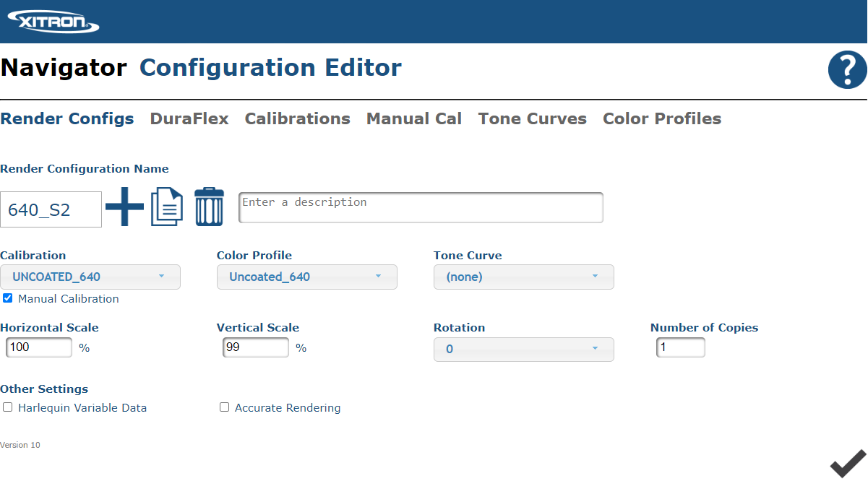Viewport: 868px width, 481px height.
Task: Expand Tone Curve dropdown set to (none)
Action: pyautogui.click(x=524, y=277)
